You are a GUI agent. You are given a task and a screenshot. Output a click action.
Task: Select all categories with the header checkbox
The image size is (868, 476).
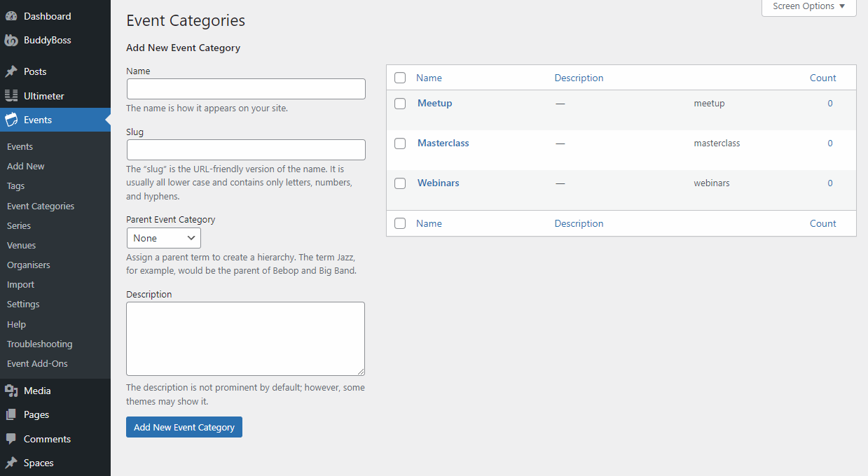400,78
